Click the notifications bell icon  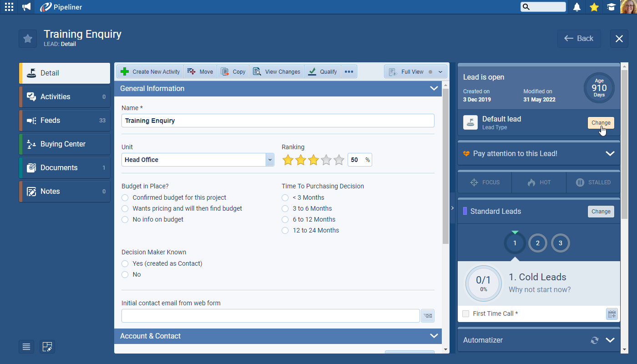577,7
